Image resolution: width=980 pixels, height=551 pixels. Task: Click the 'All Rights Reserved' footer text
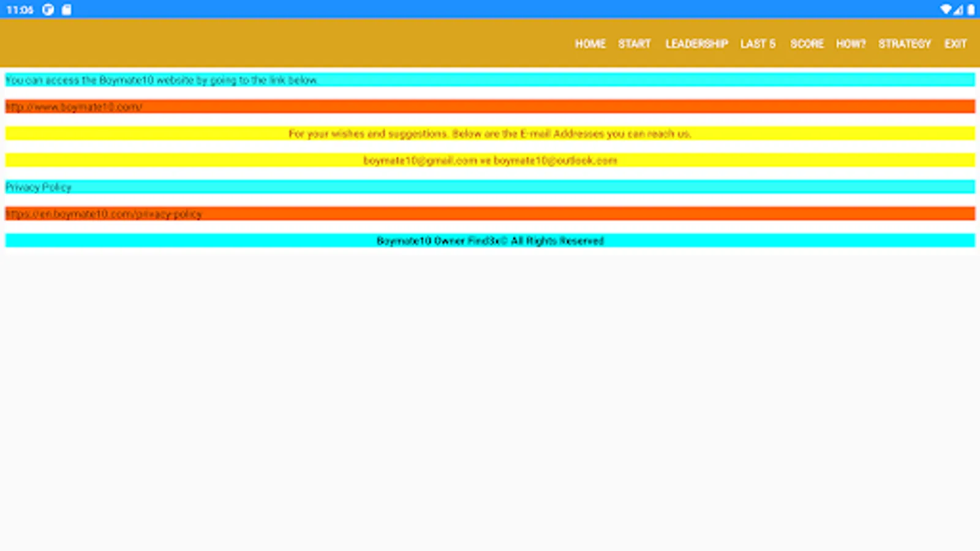[x=557, y=241]
